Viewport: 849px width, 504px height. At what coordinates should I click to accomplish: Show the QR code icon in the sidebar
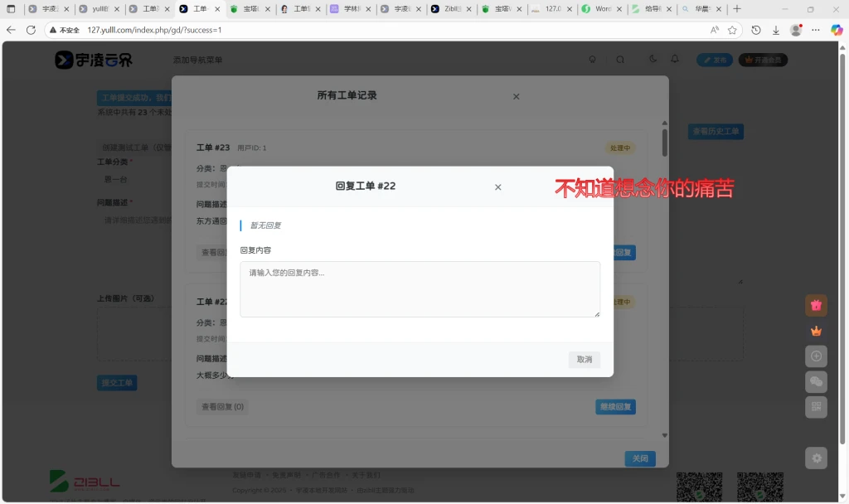click(x=816, y=407)
